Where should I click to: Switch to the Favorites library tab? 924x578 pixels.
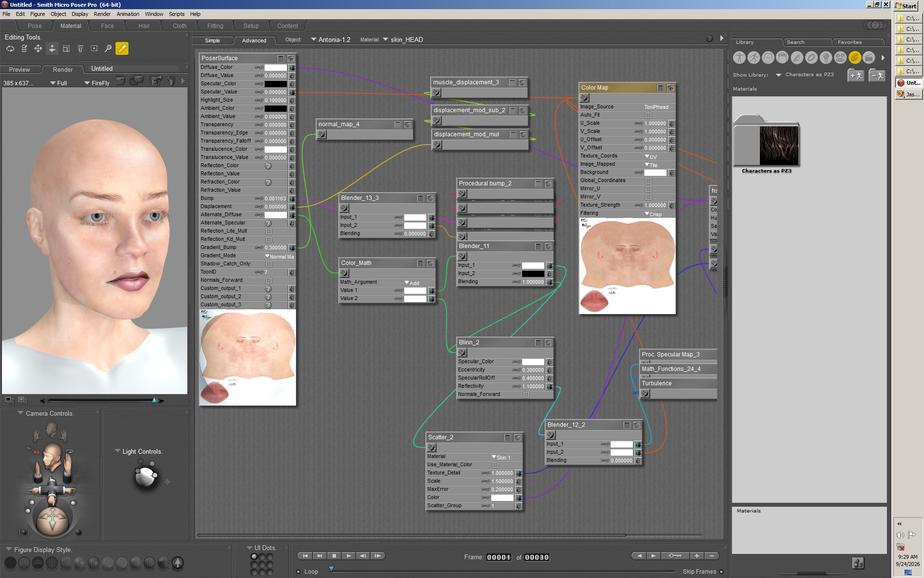(849, 42)
